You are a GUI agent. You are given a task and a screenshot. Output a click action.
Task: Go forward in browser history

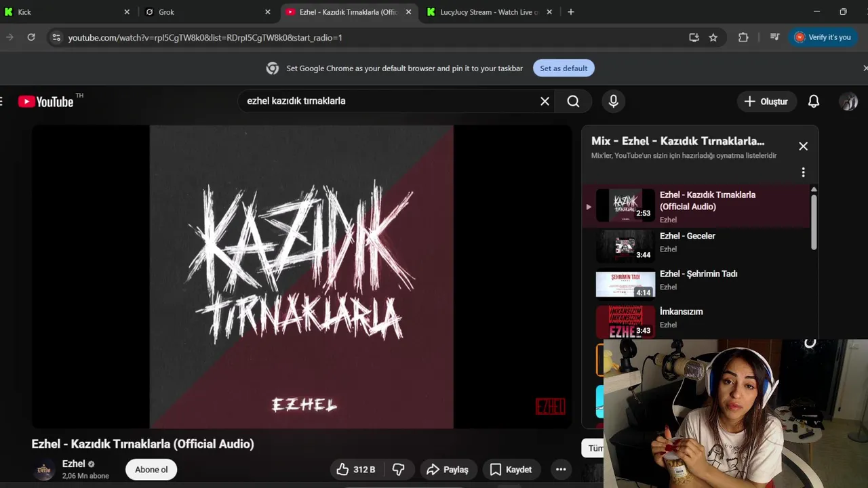pos(9,37)
